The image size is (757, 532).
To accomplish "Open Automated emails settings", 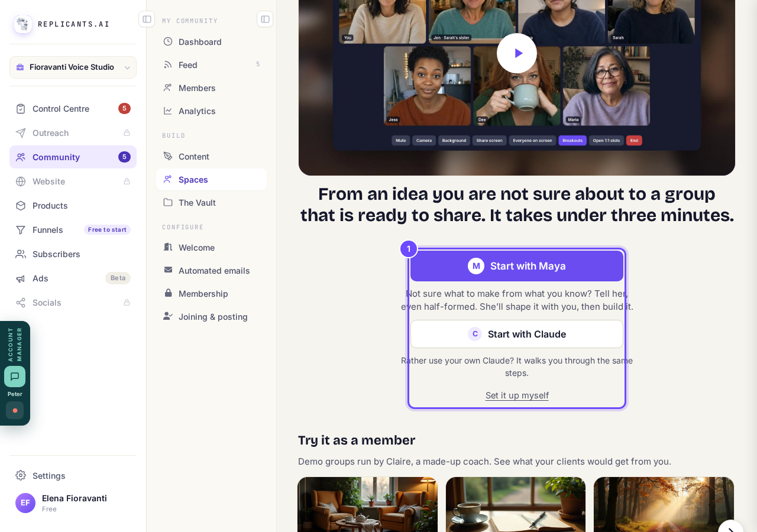I will pos(211,271).
